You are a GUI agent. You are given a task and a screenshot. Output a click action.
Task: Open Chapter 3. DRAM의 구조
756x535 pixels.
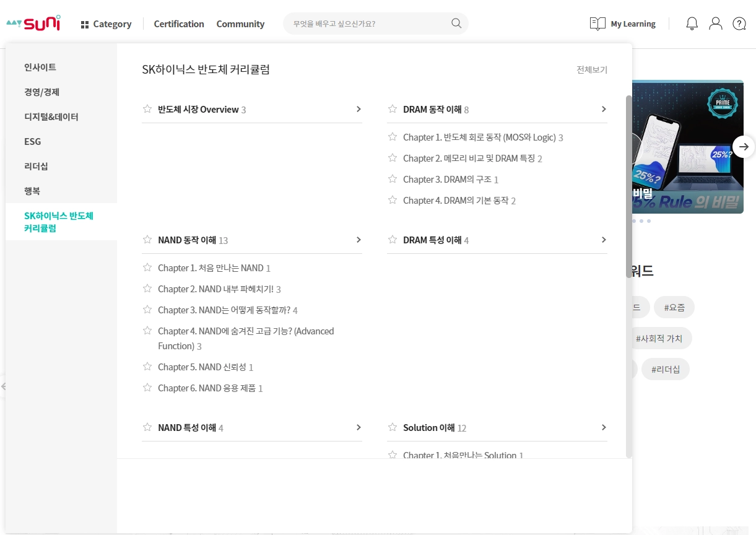pos(447,180)
